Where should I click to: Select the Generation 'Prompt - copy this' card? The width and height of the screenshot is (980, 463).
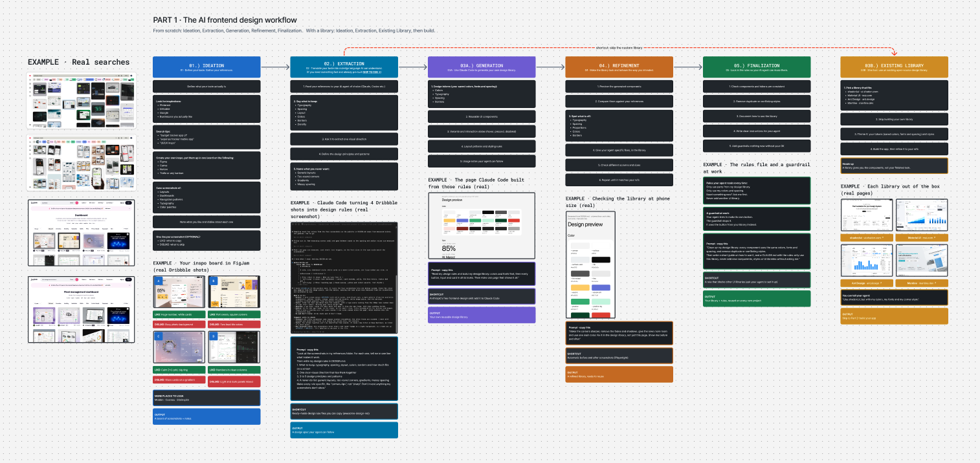(482, 273)
